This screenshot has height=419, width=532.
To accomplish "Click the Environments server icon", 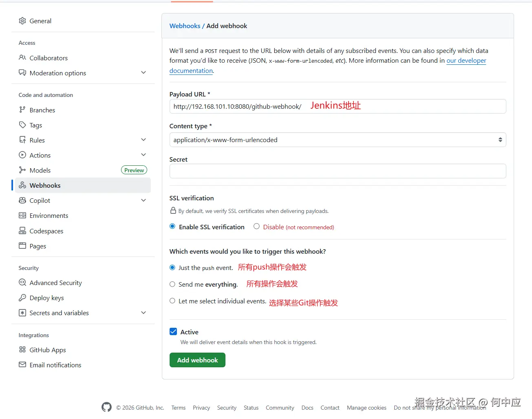I will 22,215.
